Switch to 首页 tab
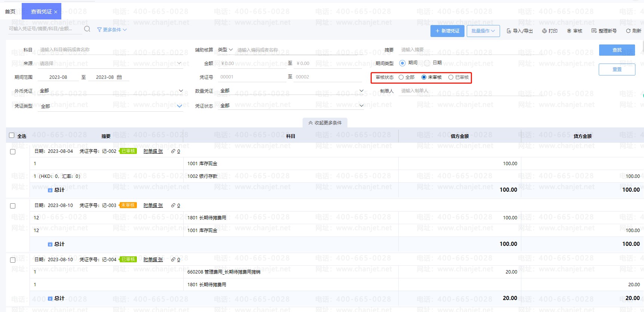The height and width of the screenshot is (312, 644). click(x=10, y=12)
